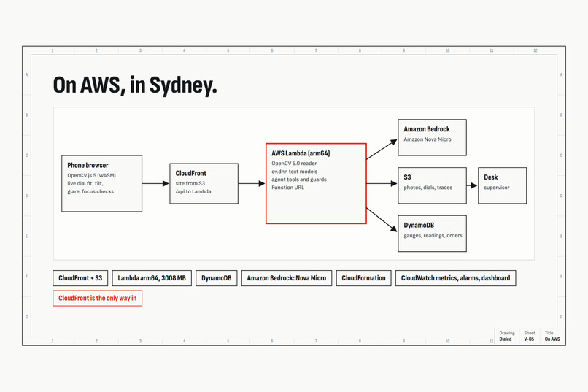Select the 'DynamoDB' heading above 'gauges, readings, orders'
This screenshot has width=588, height=392.
click(419, 225)
